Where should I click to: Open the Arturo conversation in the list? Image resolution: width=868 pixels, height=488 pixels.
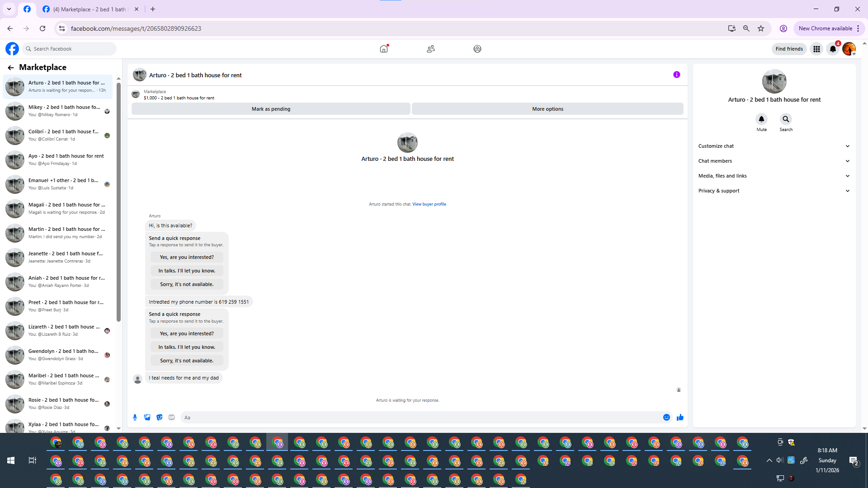point(58,86)
